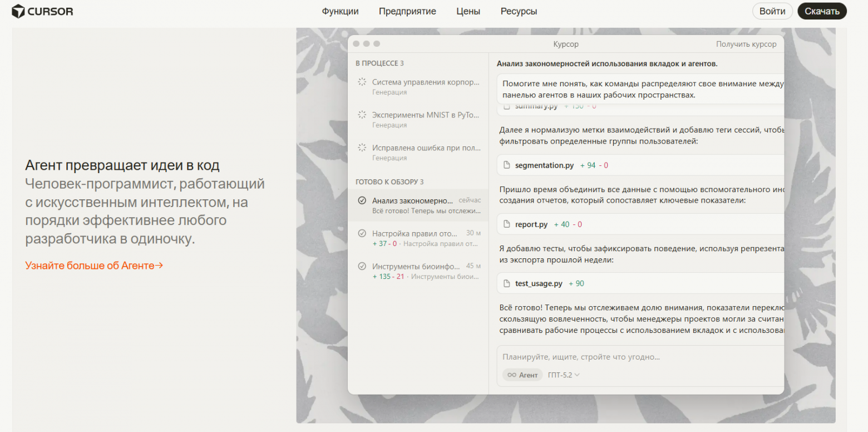The height and width of the screenshot is (432, 868).
Task: Click the Cursor logo icon
Action: point(18,11)
